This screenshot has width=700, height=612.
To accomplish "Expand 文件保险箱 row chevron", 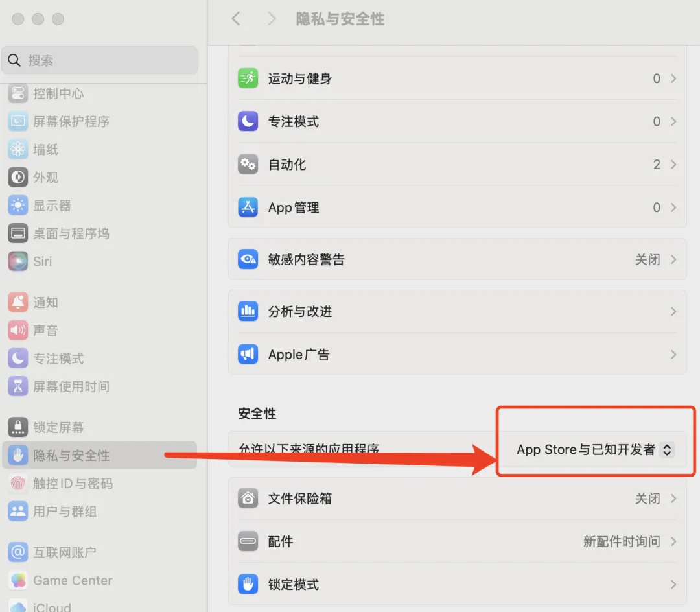I will [673, 498].
